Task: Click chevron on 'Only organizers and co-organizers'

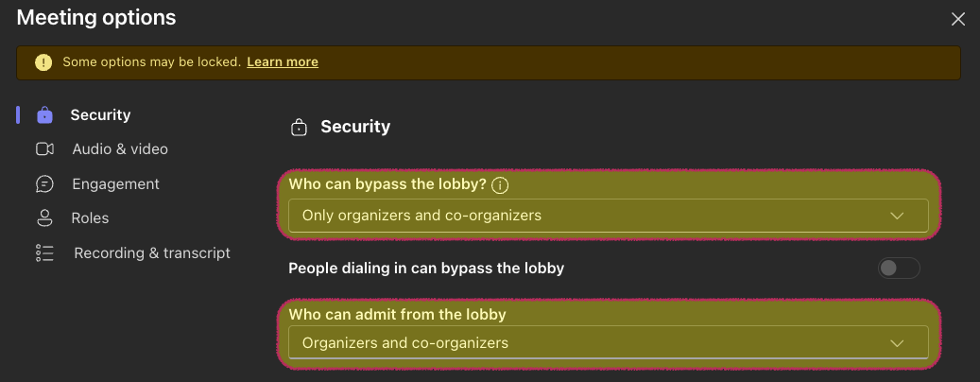Action: (x=897, y=216)
